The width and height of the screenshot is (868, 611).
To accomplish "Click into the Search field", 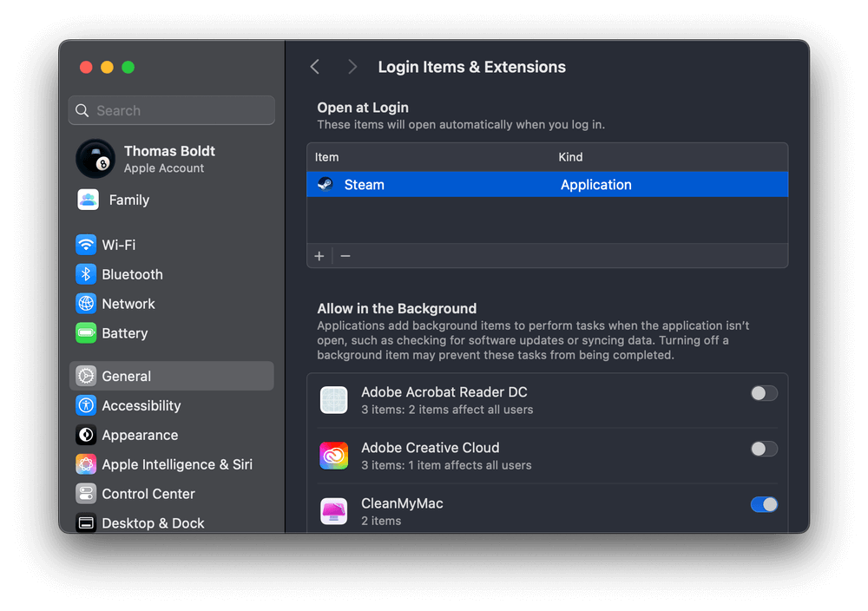I will [172, 110].
